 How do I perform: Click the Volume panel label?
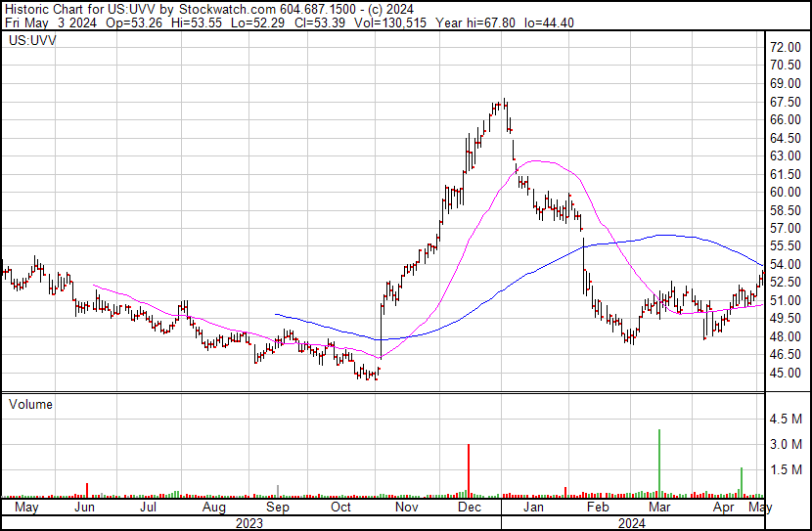pos(30,404)
